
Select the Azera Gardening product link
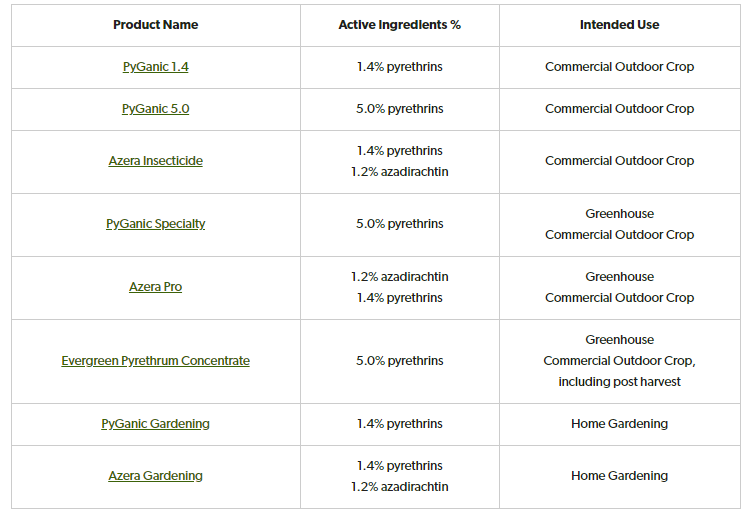point(155,476)
